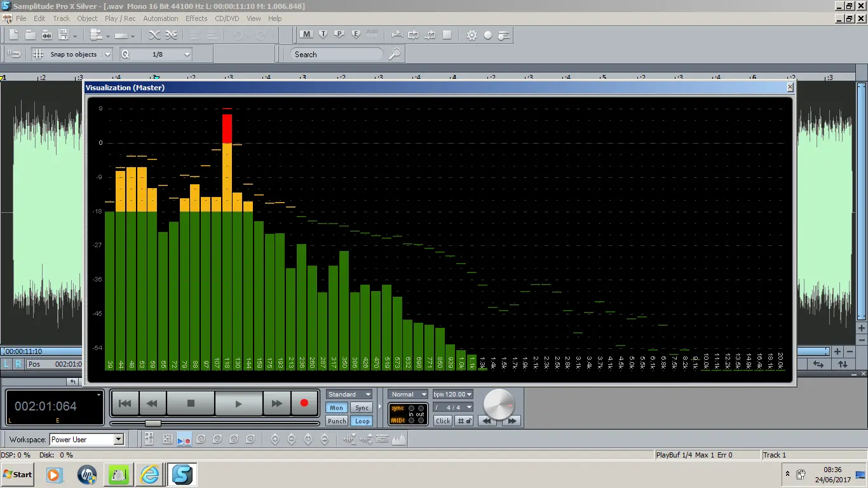Click first waveform zoom icon in bottom toolbar
This screenshot has height=488, width=868.
tap(349, 438)
